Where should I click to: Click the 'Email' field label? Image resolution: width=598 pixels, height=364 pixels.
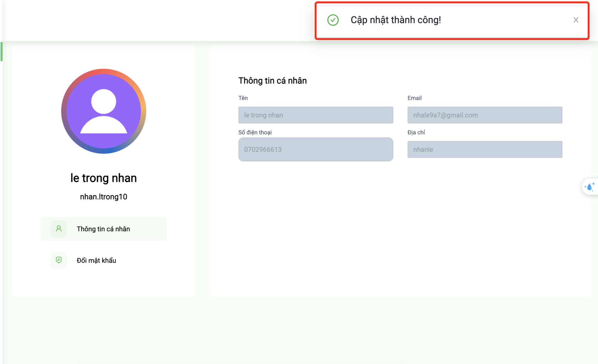click(415, 98)
